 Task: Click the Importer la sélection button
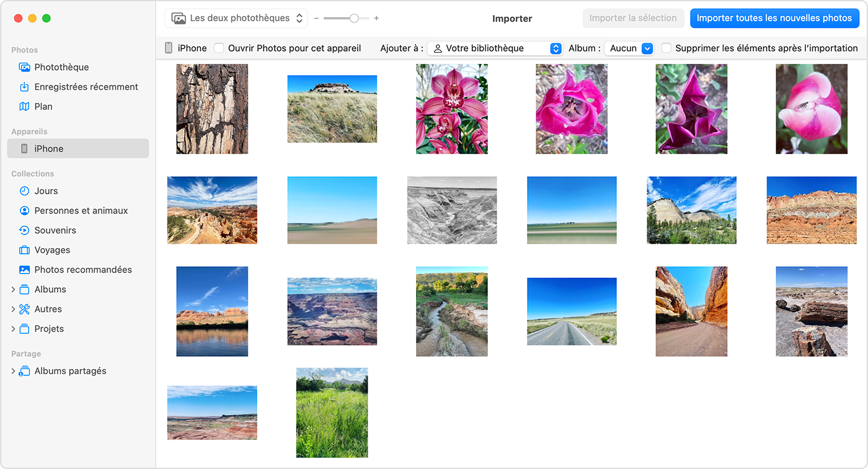(633, 18)
